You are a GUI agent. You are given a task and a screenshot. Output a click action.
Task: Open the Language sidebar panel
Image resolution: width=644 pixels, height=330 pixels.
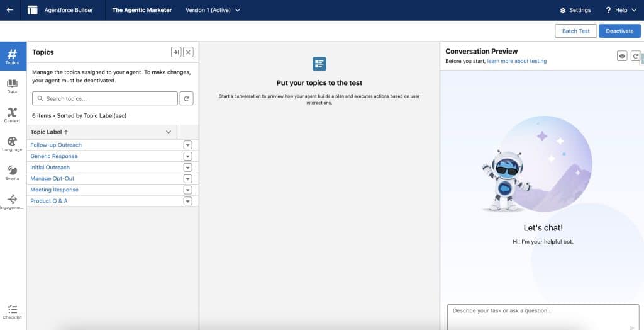coord(13,144)
